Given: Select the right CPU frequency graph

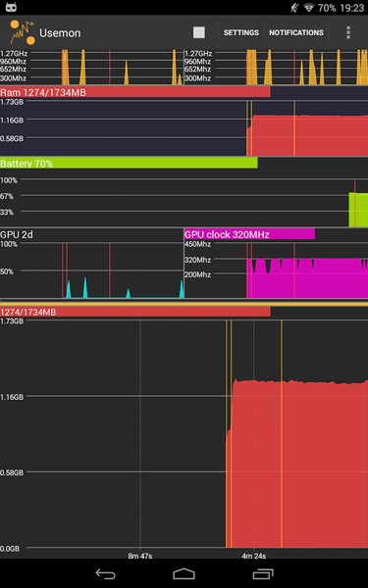Looking at the screenshot, I should [276, 67].
